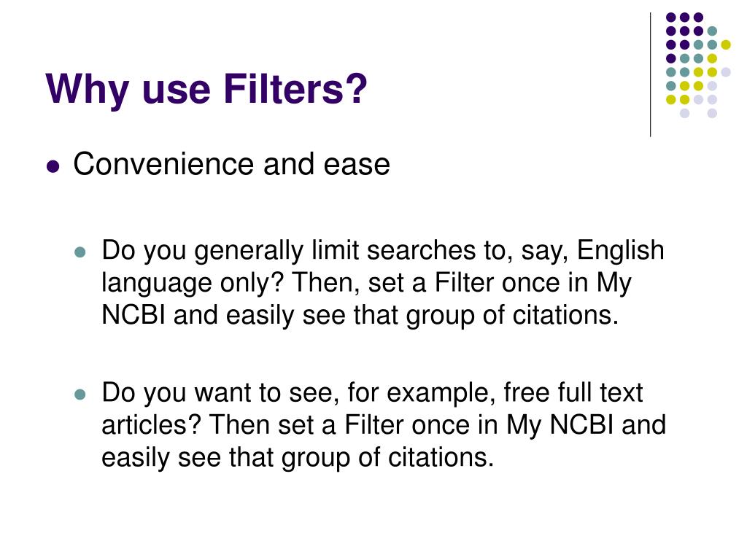Click 'language only? Then, set a Filter' line
The width and height of the screenshot is (747, 560).
[366, 283]
